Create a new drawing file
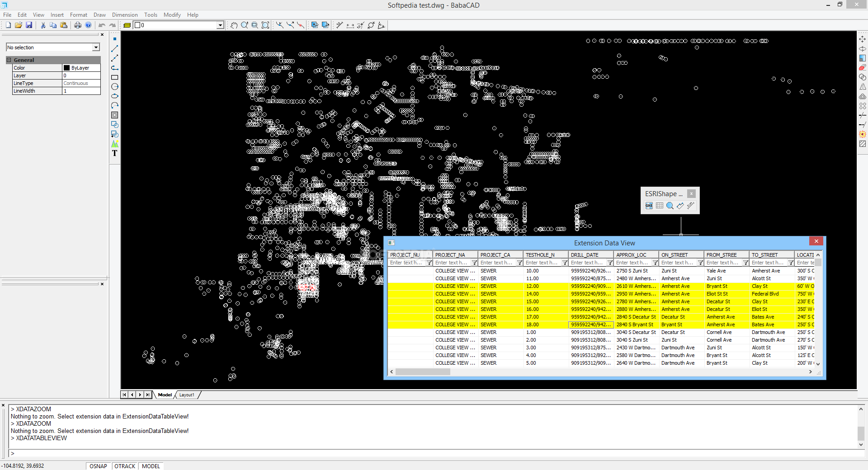The width and height of the screenshot is (868, 470). click(x=8, y=25)
